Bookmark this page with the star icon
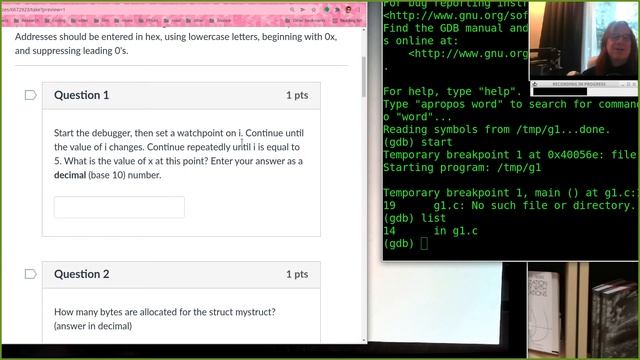Screen dimensions: 640x360 (313, 9)
